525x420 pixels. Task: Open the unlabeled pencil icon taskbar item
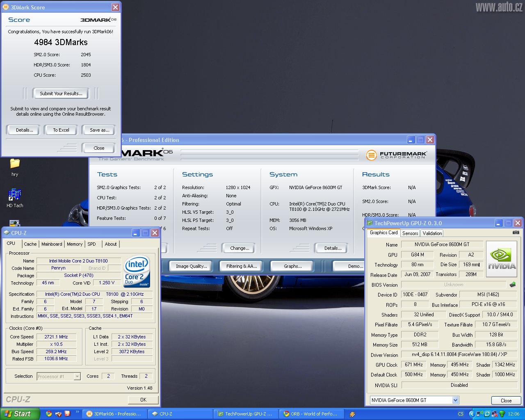pos(352,414)
